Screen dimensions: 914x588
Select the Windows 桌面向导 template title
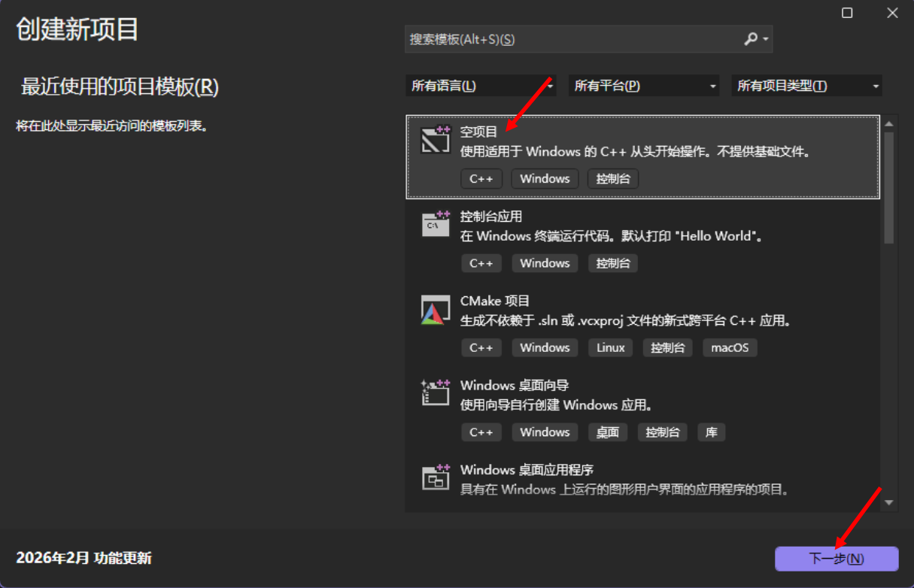(x=514, y=386)
